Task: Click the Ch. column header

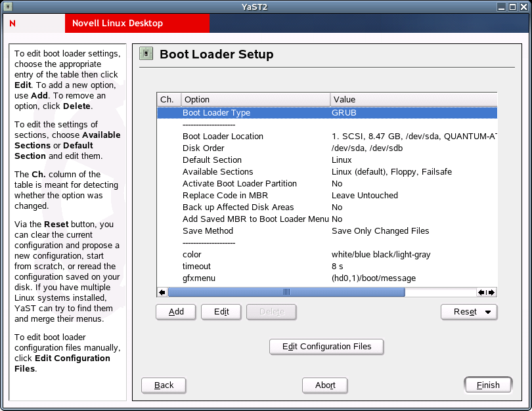Action: point(169,100)
